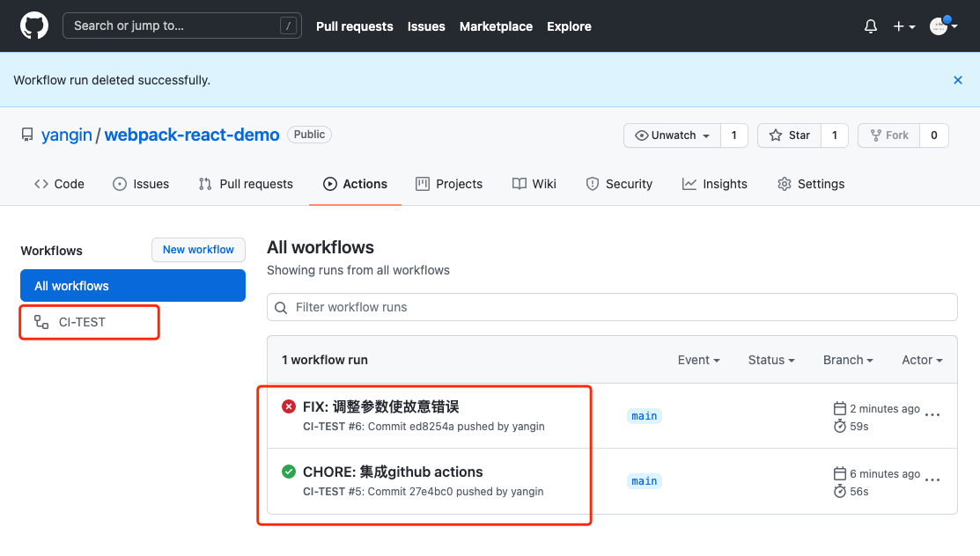Open the notifications bell
Image resolution: width=980 pixels, height=556 pixels.
pos(871,26)
